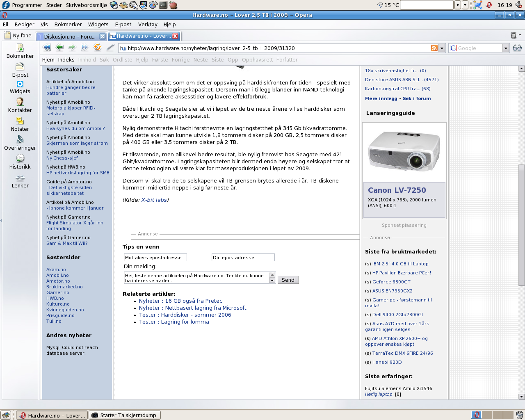Viewport: 525px width, 420px height.
Task: Click the Fedora logo main menu icon
Action: (x=6, y=5)
